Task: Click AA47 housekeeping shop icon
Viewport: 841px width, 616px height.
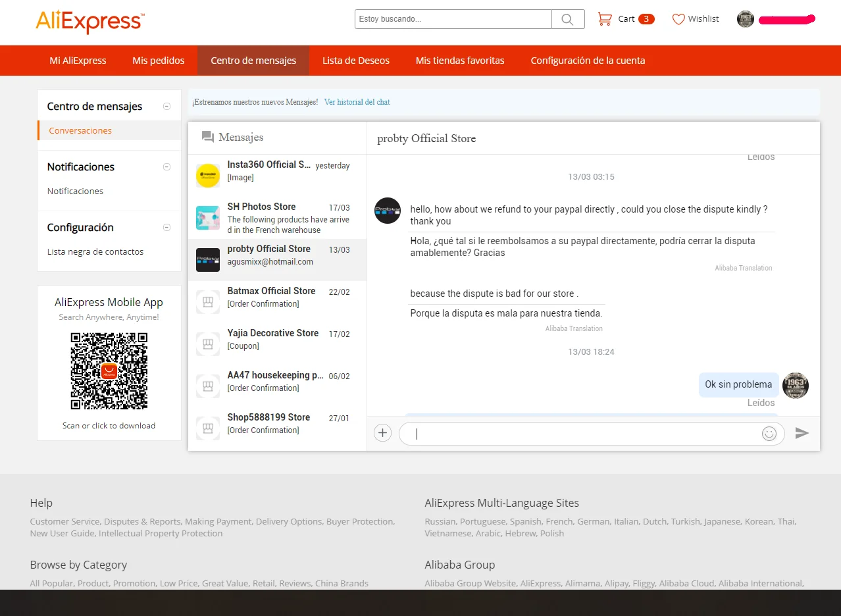Action: tap(208, 386)
